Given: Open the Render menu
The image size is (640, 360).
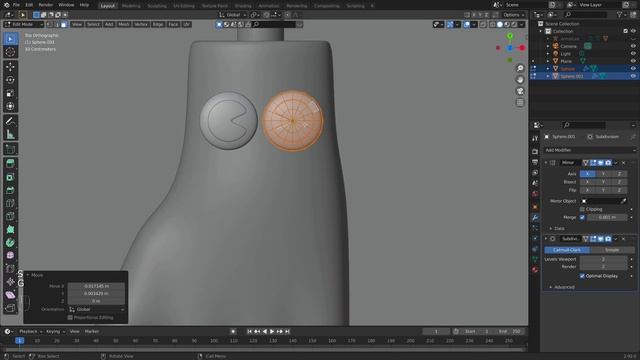Looking at the screenshot, I should tap(46, 5).
